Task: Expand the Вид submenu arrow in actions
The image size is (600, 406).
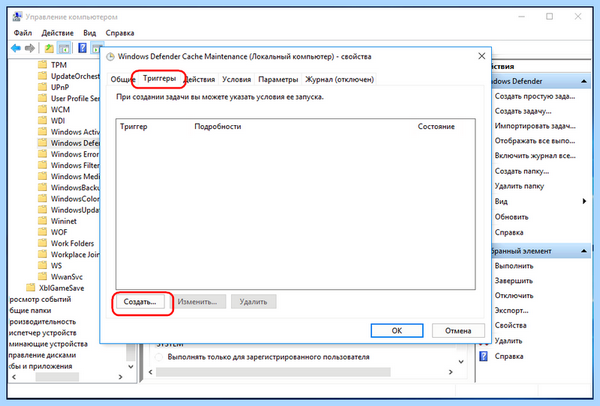Action: pyautogui.click(x=584, y=201)
